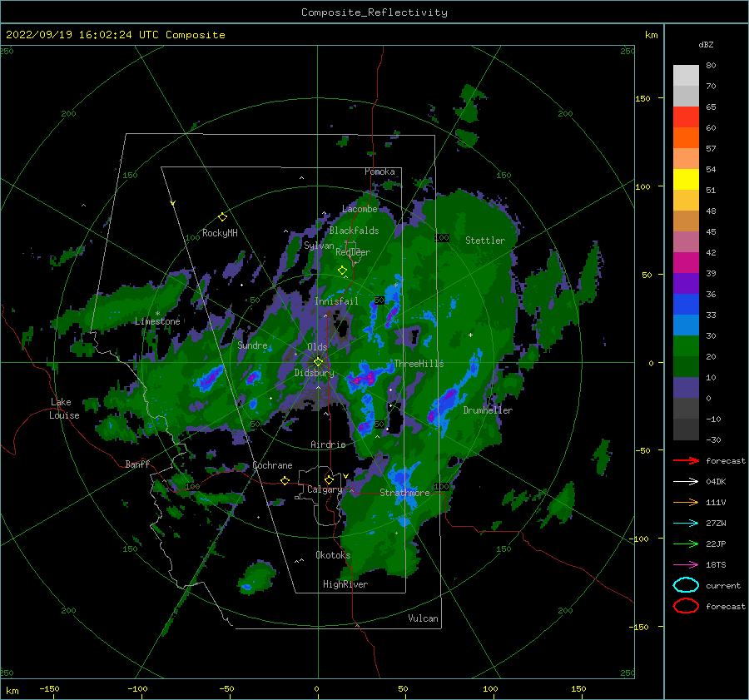
Task: Select the Lacombe label
Action: click(x=360, y=209)
